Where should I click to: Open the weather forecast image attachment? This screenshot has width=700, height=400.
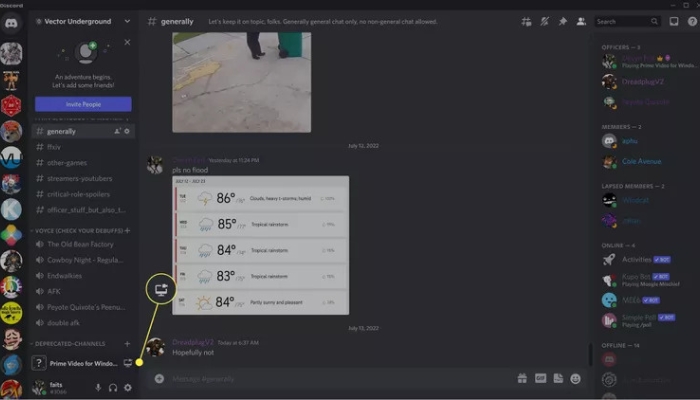click(261, 245)
